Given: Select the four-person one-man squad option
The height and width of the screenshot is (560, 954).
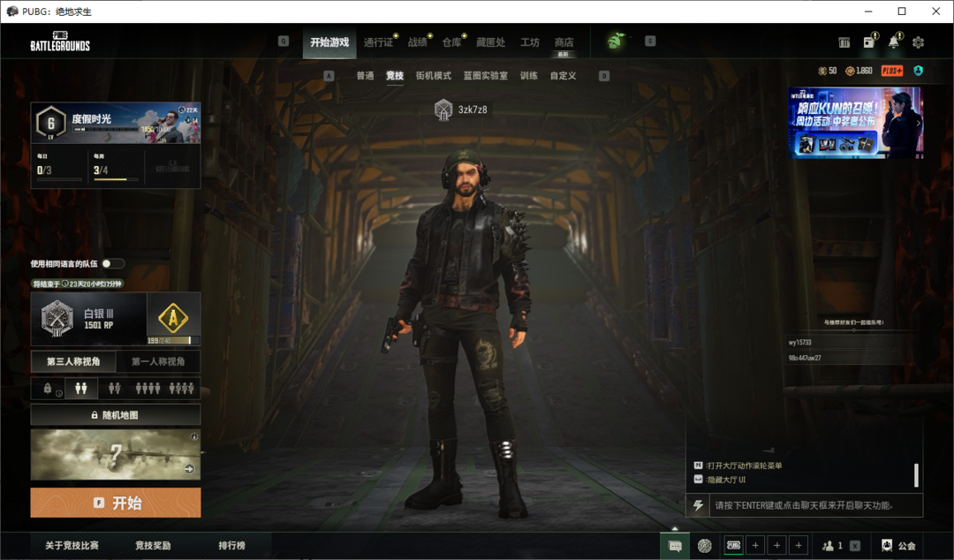Looking at the screenshot, I should click(x=182, y=389).
